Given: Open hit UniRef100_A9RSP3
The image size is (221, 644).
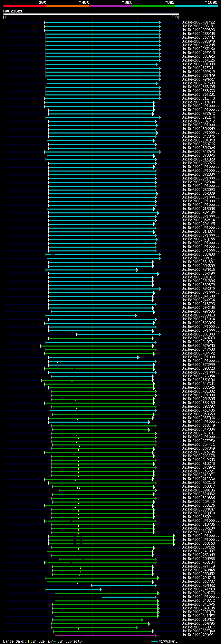Looking at the screenshot, I should coord(198,30).
